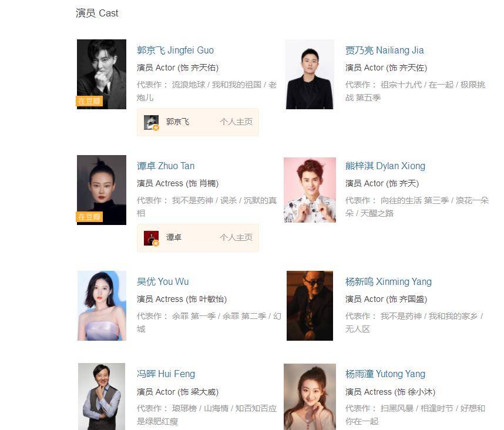Open 熊梓淇 Dylan Xiong name link
This screenshot has width=504, height=430.
click(x=385, y=166)
